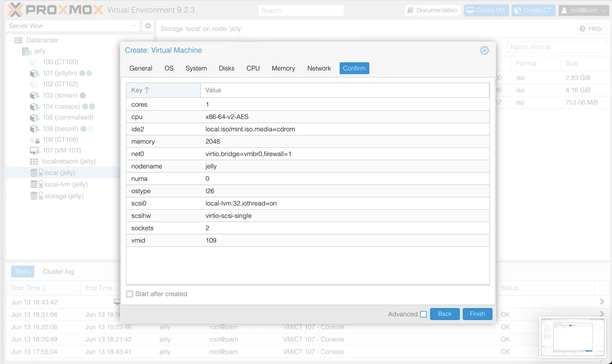Click storage icon for local-lvm (jelly)
This screenshot has width=612, height=364.
(36, 184)
